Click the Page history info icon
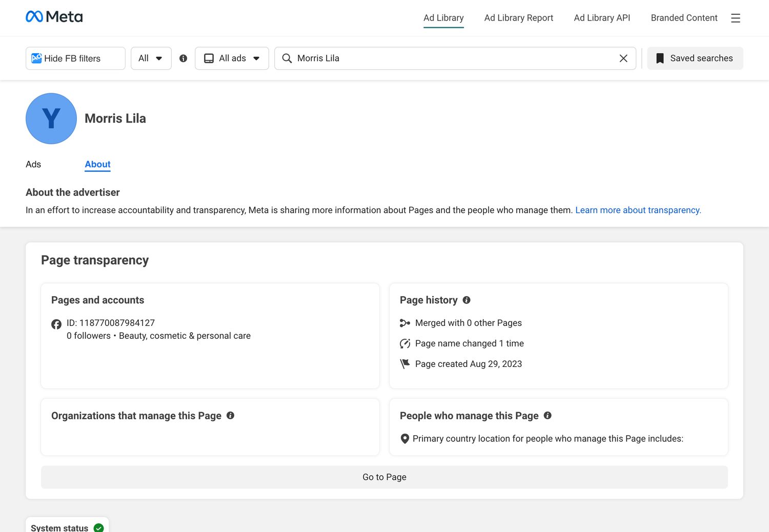This screenshot has width=769, height=532. click(467, 300)
